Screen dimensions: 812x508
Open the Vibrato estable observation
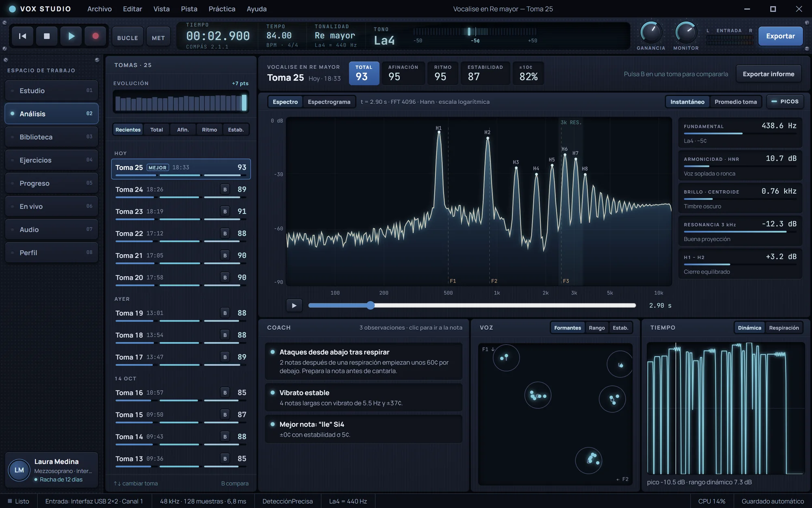363,397
